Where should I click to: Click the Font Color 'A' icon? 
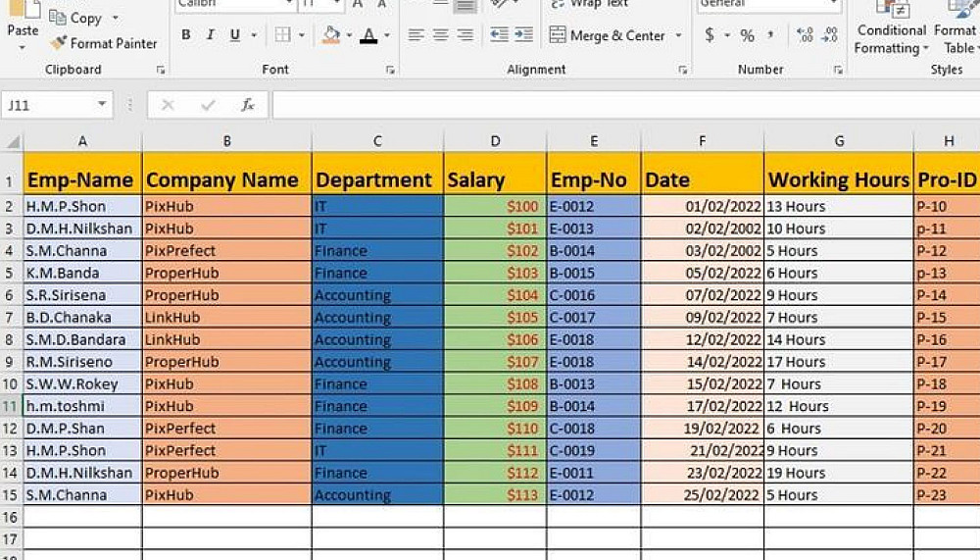[x=368, y=35]
